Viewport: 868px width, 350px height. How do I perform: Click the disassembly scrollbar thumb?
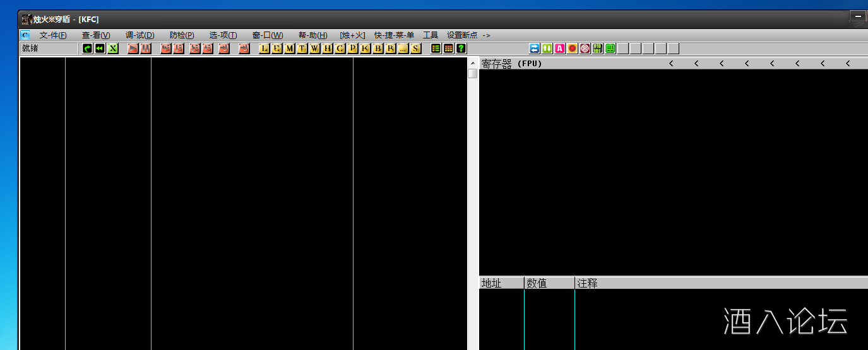click(x=472, y=73)
